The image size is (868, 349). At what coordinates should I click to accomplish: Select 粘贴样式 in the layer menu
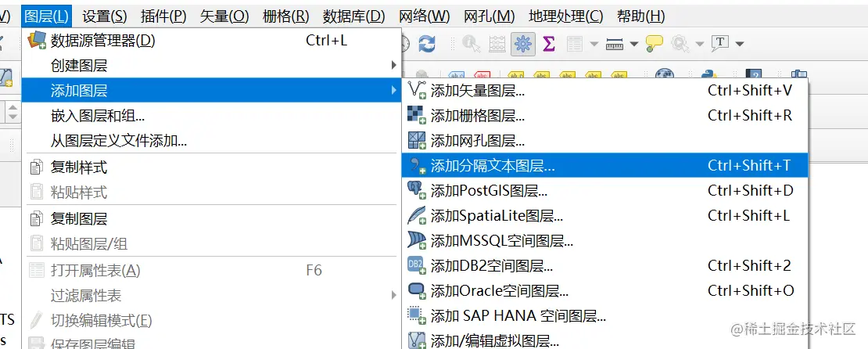[210, 192]
